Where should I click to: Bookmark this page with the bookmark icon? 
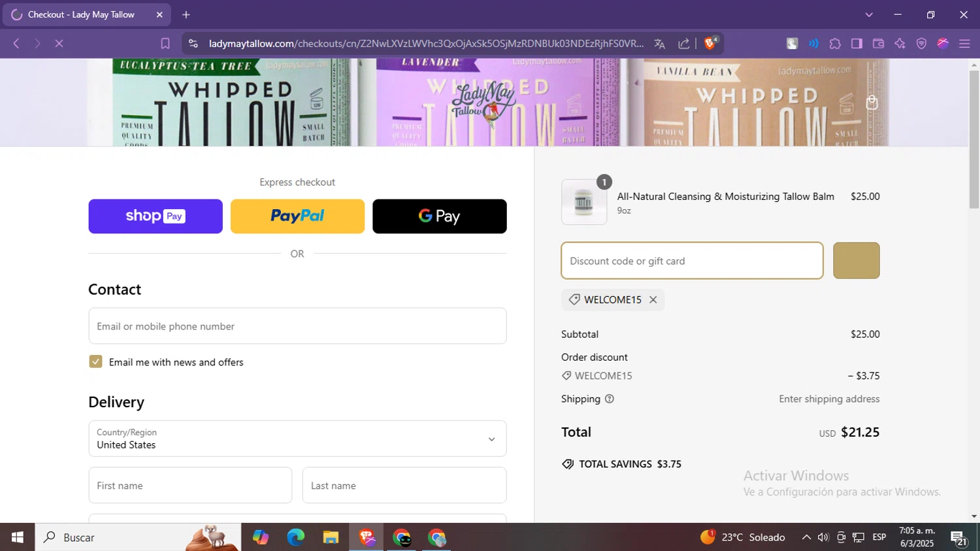tap(165, 44)
